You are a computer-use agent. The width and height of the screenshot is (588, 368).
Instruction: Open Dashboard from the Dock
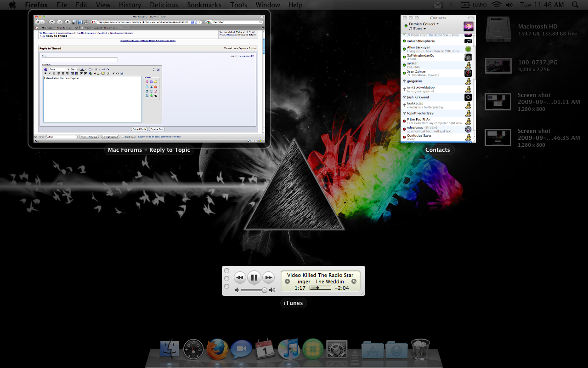(193, 349)
